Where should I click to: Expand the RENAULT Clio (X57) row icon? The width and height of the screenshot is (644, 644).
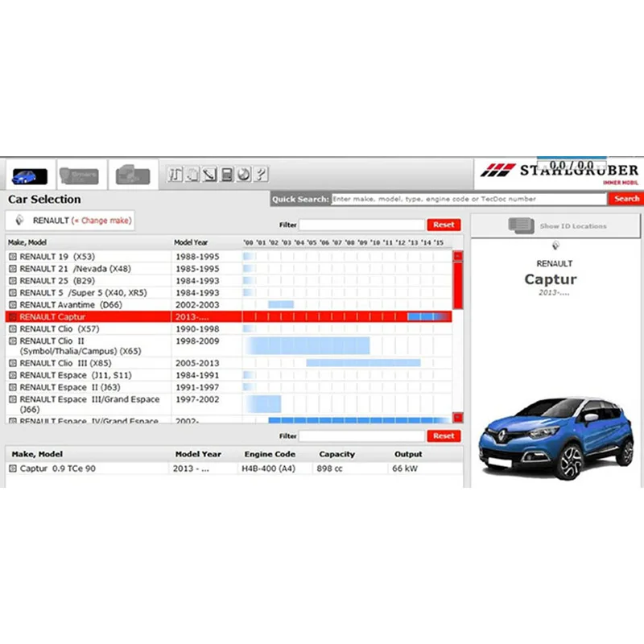pyautogui.click(x=13, y=329)
